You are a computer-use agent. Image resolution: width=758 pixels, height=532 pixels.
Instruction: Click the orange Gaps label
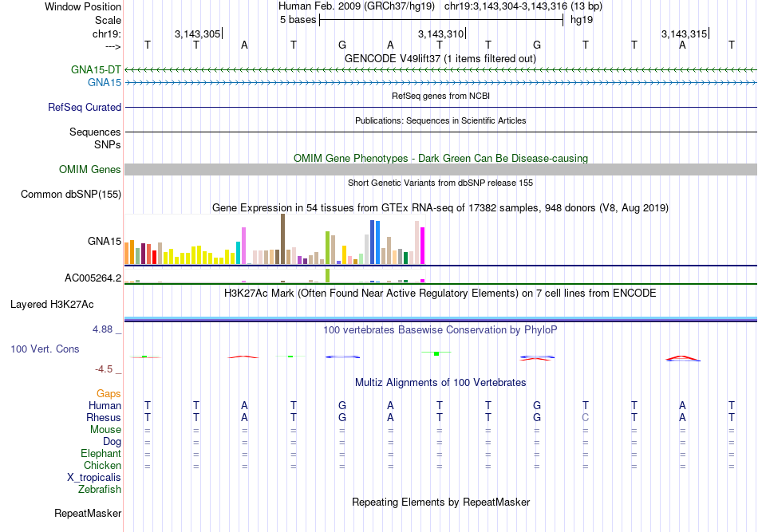click(109, 394)
